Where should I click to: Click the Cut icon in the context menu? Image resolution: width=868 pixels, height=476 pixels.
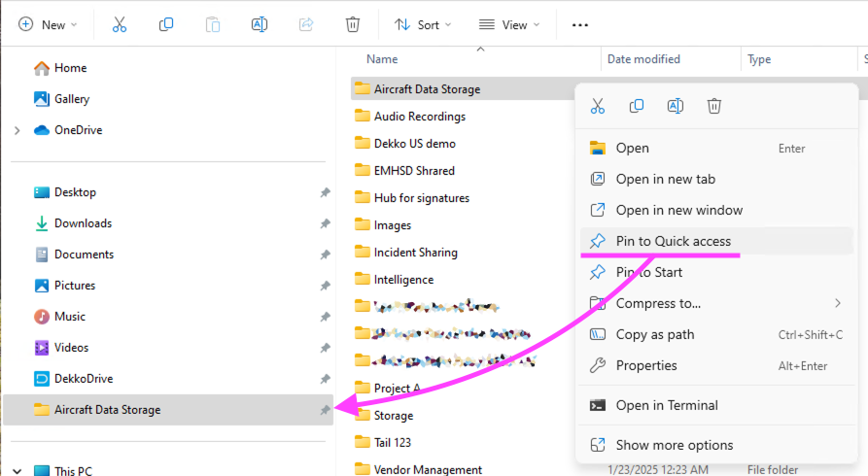tap(598, 106)
